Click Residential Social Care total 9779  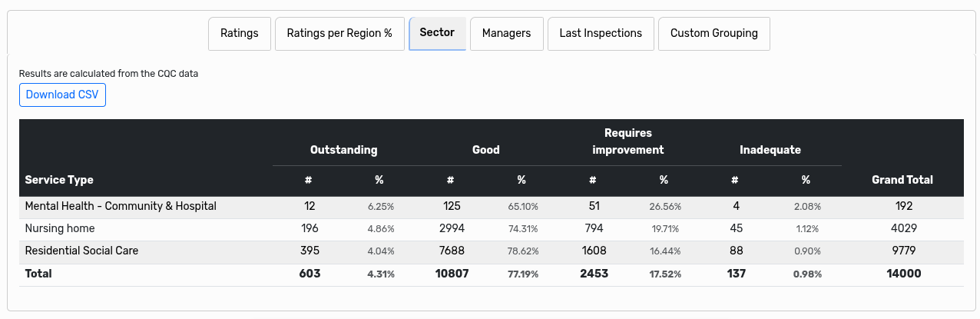tap(903, 251)
